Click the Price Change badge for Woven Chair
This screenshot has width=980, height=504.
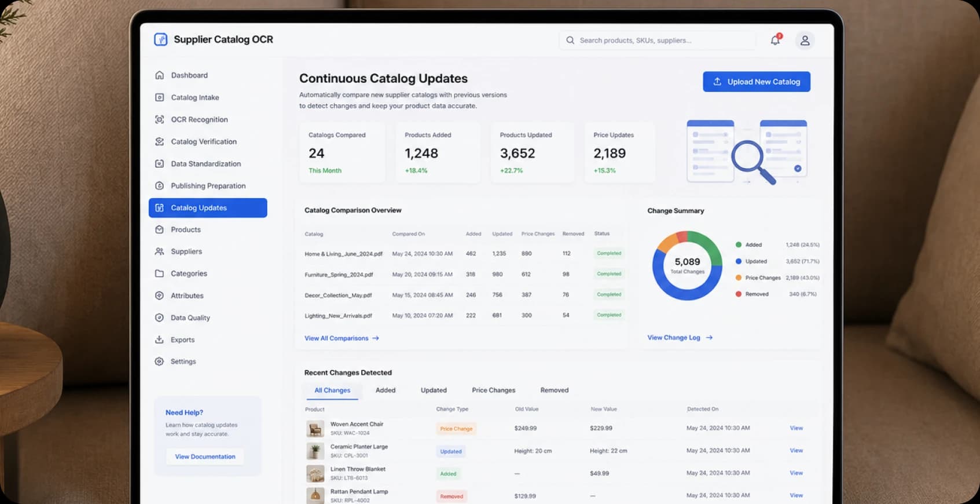click(x=456, y=429)
